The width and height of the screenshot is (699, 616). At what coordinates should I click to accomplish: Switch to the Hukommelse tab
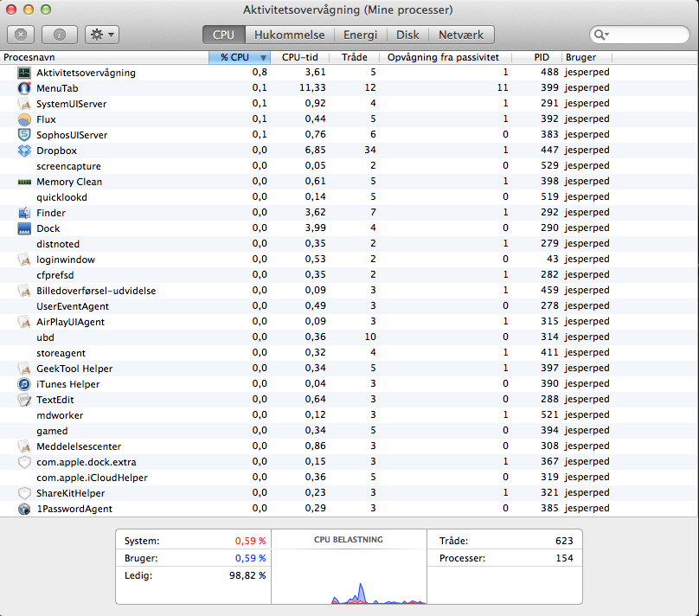289,35
